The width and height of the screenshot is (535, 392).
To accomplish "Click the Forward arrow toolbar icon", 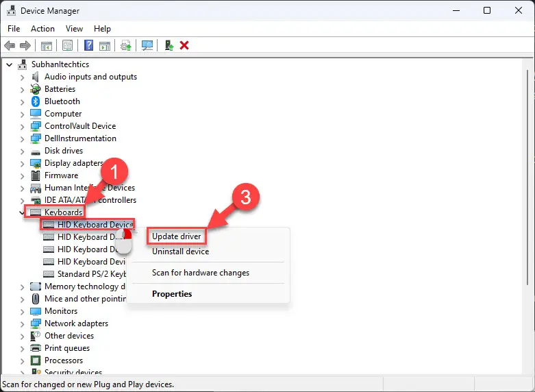I will pos(25,45).
